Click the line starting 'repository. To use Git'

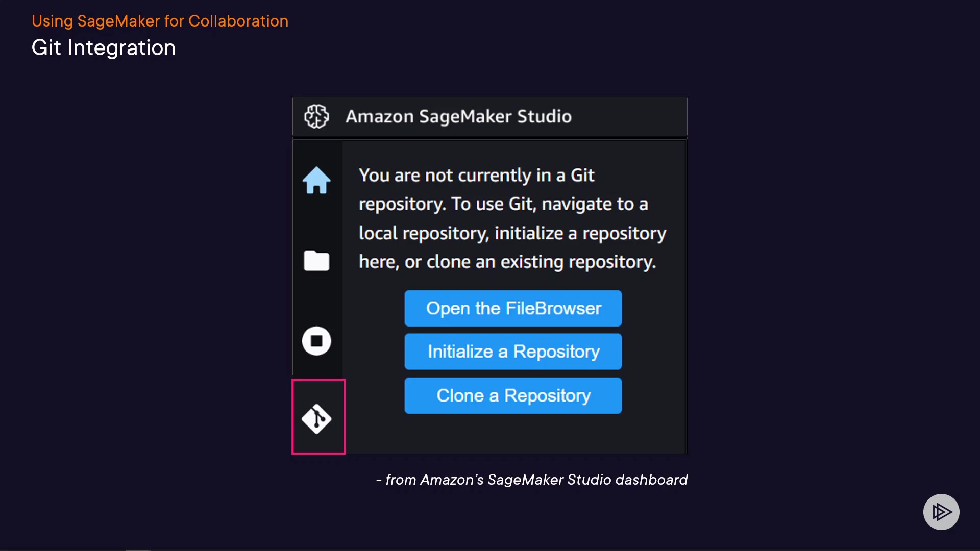click(x=503, y=204)
